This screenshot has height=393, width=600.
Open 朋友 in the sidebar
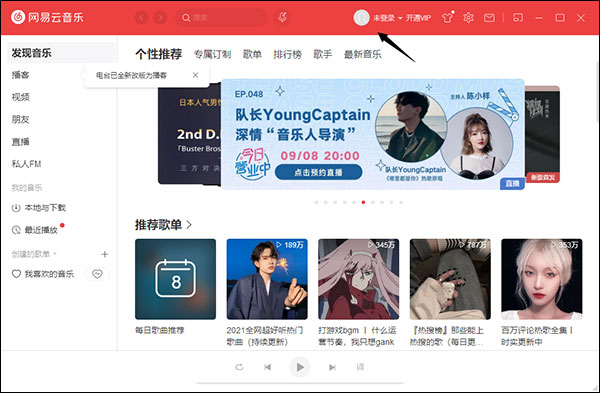click(21, 119)
